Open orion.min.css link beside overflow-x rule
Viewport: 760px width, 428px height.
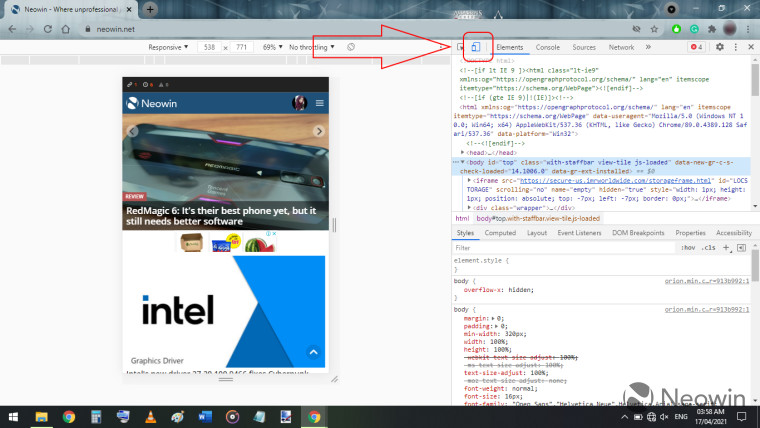[706, 281]
